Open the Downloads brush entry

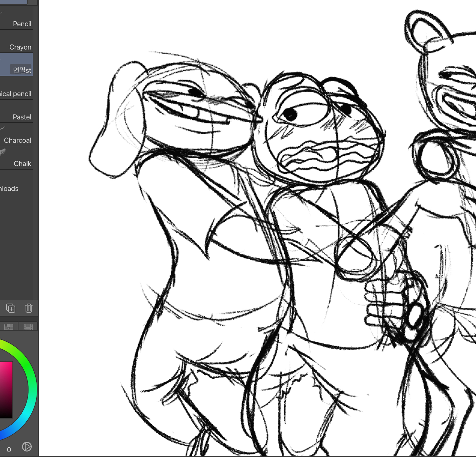point(9,189)
